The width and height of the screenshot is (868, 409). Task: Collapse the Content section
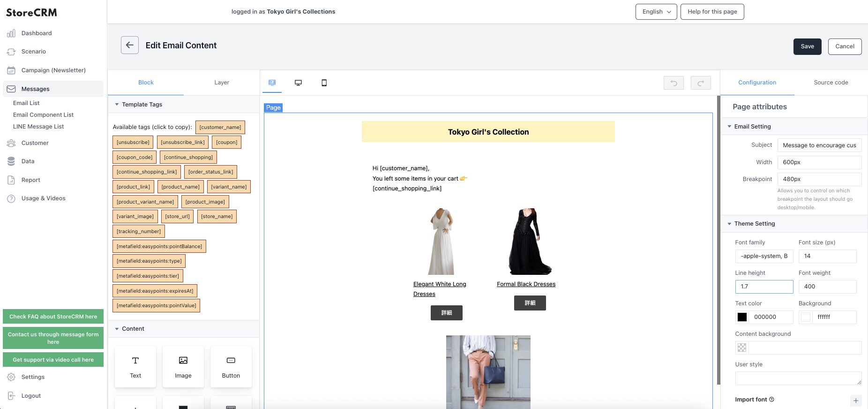coord(117,329)
